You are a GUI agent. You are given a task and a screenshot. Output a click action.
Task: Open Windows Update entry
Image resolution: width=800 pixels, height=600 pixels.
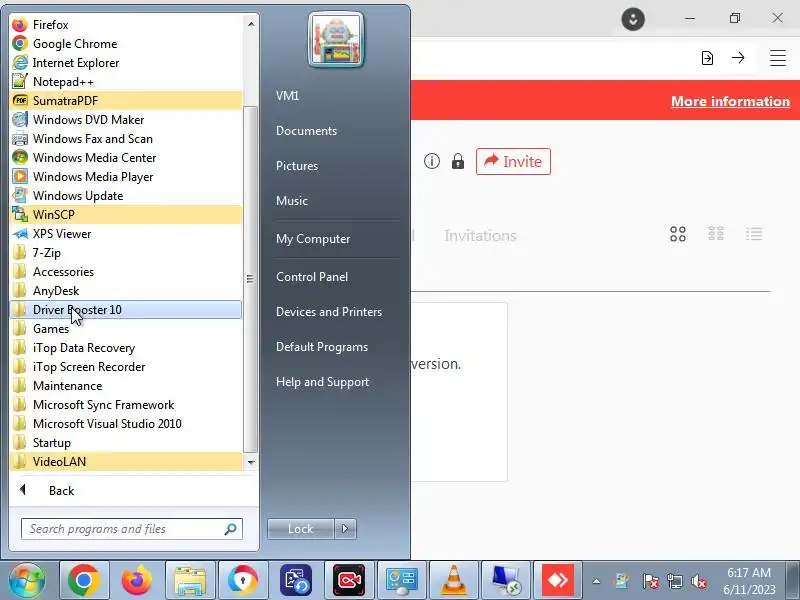pos(126,195)
